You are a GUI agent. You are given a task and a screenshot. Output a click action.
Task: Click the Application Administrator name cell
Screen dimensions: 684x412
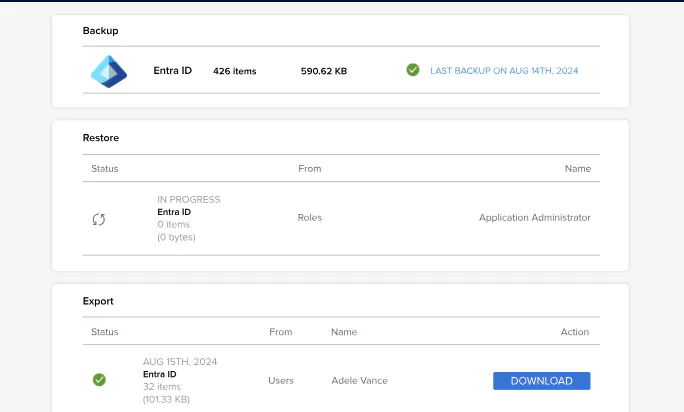click(534, 217)
